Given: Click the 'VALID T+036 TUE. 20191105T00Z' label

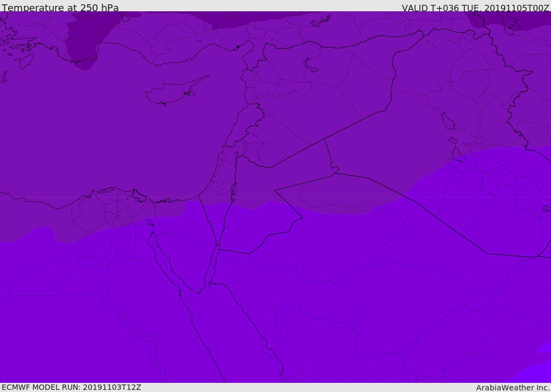Looking at the screenshot, I should (x=476, y=8).
